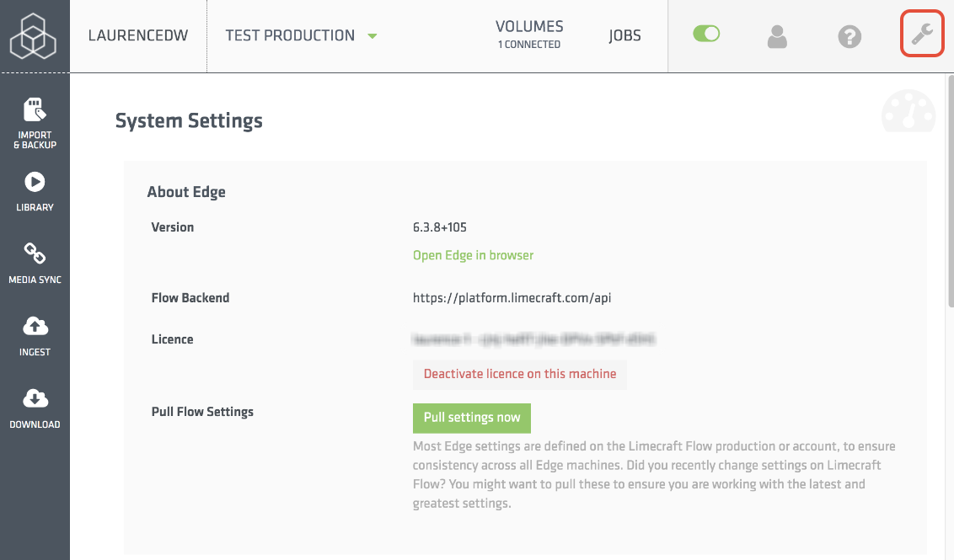Click the Flow Backend label
The height and width of the screenshot is (560, 954).
tap(190, 298)
